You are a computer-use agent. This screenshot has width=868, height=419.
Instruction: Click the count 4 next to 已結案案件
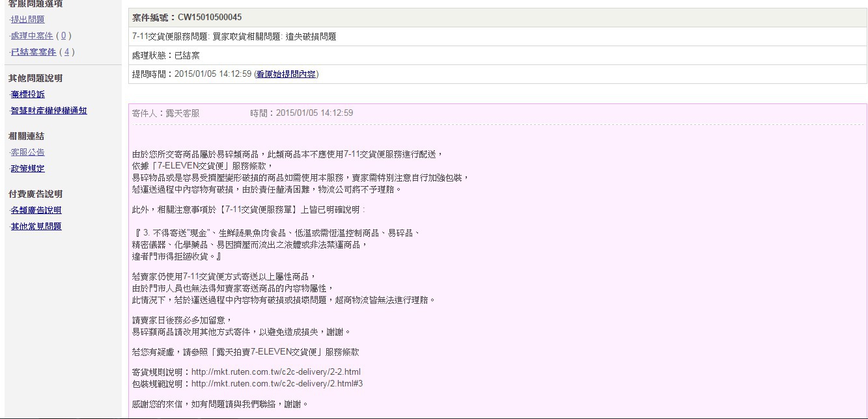click(x=66, y=52)
